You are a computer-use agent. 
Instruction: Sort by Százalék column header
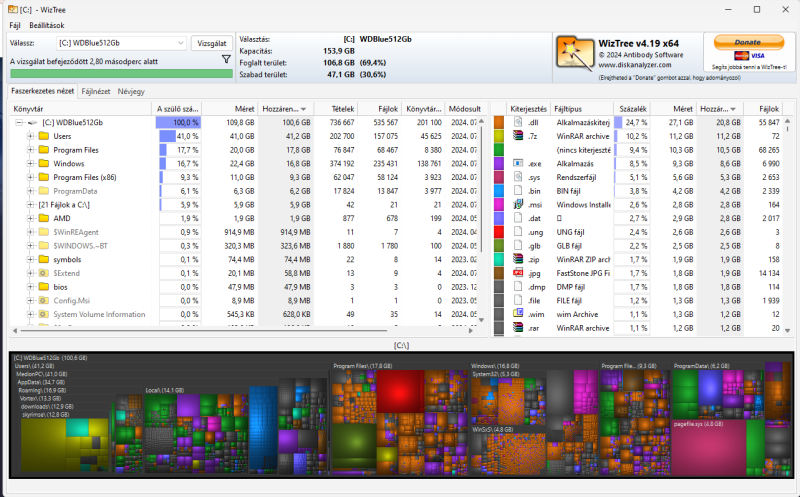[632, 109]
